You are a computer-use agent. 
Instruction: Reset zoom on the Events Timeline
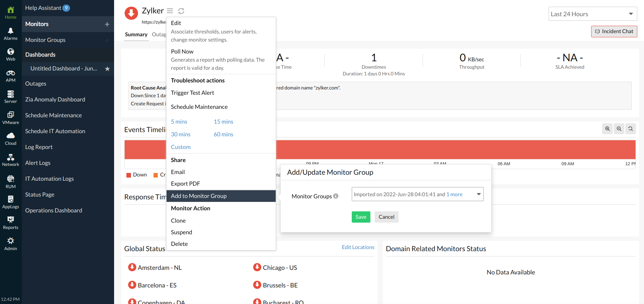point(631,129)
